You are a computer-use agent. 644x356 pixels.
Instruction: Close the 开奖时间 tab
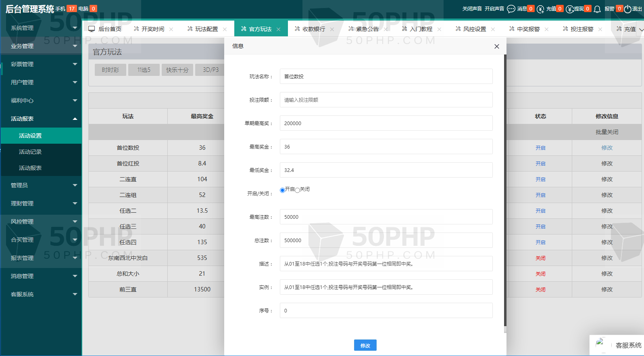pyautogui.click(x=171, y=29)
